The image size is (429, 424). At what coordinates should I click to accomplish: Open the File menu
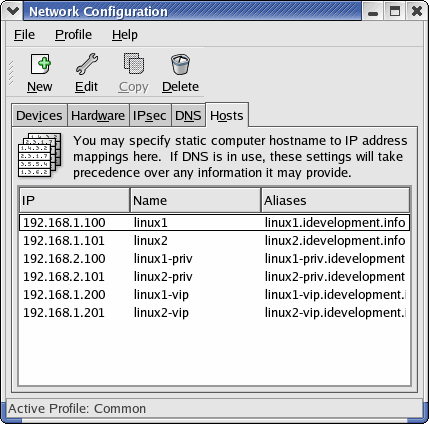[x=24, y=35]
